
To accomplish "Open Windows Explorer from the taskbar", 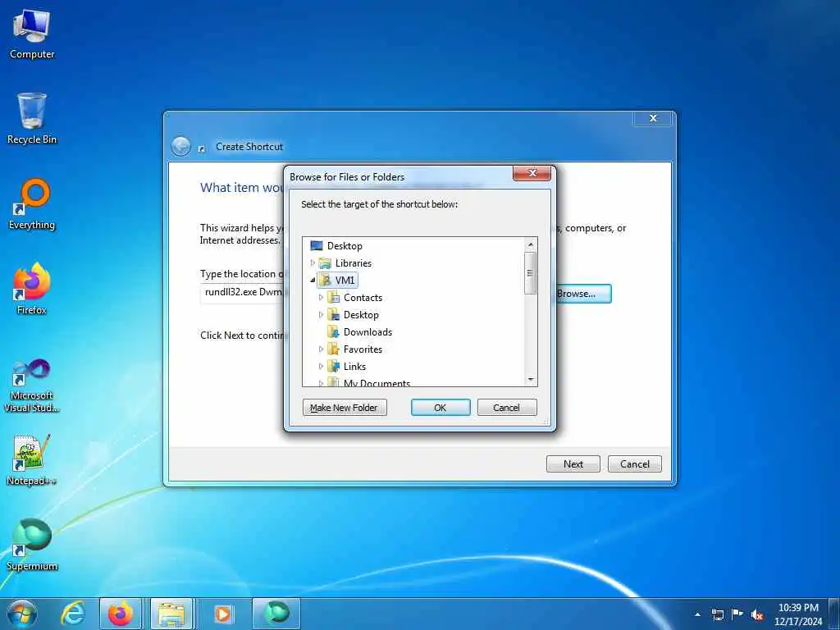I will (x=171, y=614).
